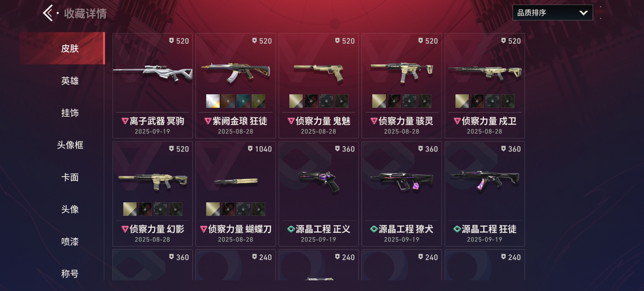
Task: Open the 头像框 category
Action: (x=70, y=145)
